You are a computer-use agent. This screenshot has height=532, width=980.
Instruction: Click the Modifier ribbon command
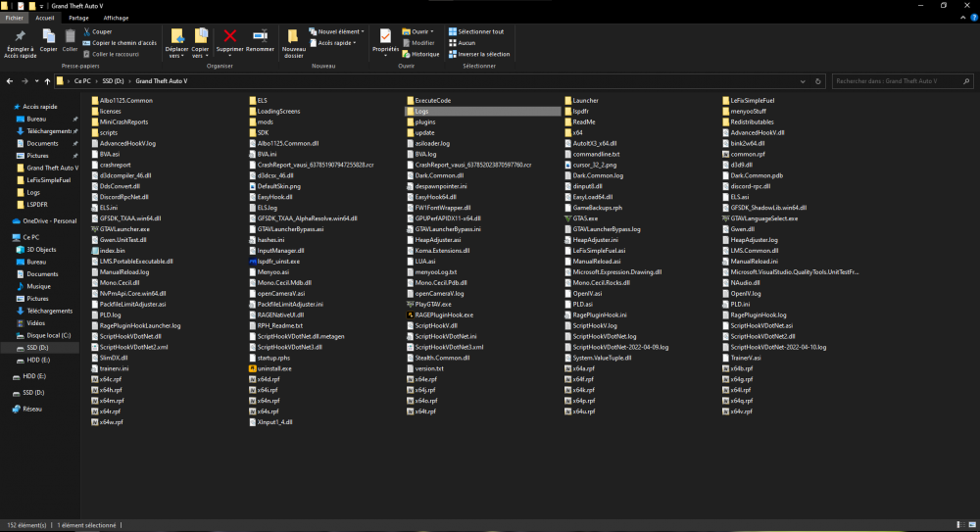point(418,43)
